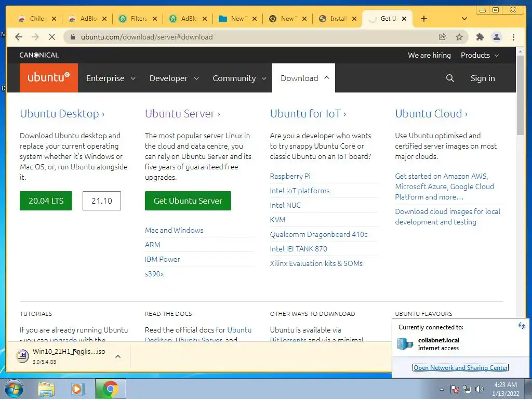Click the We are hiring link
Viewport: 532px width, 399px height.
tap(429, 55)
